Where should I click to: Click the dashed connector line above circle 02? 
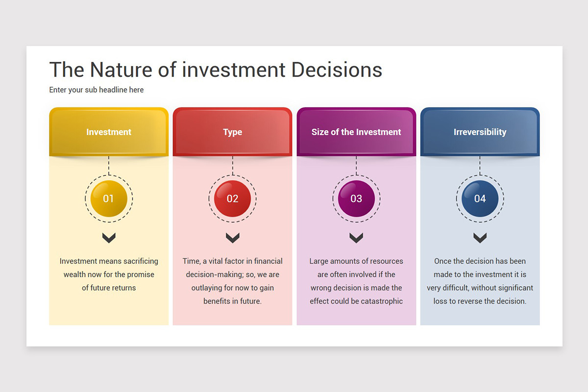pyautogui.click(x=232, y=166)
